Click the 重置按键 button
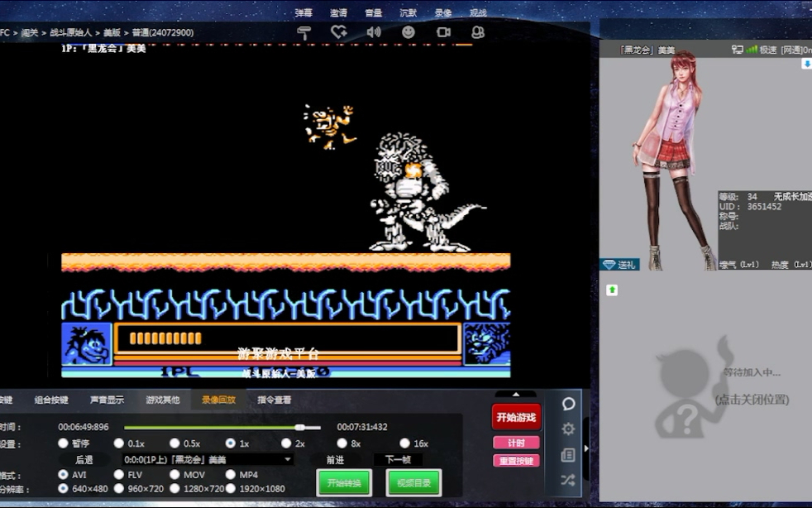812x508 pixels. point(516,460)
